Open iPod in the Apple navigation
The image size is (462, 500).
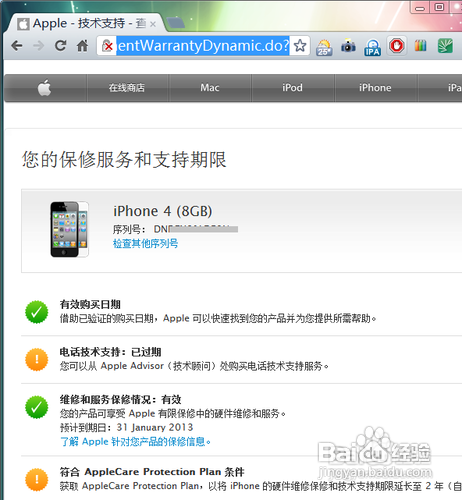click(293, 88)
